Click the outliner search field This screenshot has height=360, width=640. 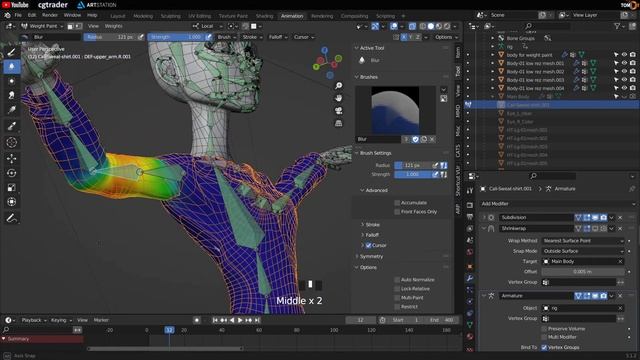547,26
